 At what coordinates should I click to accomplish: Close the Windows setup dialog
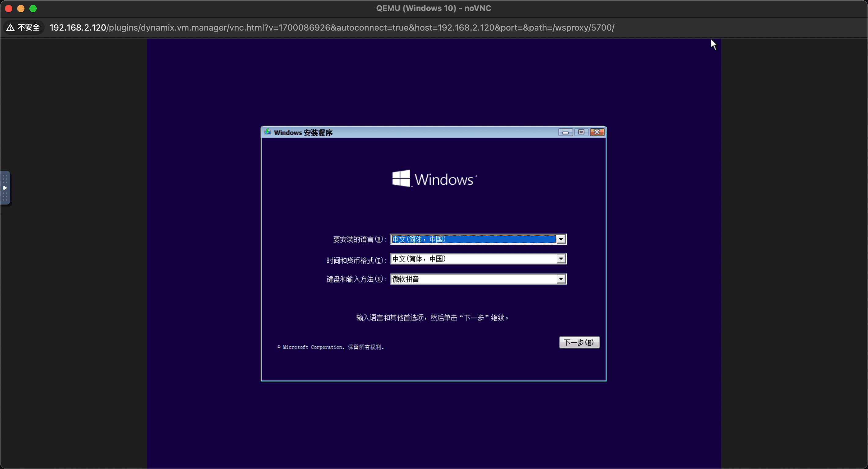tap(597, 132)
